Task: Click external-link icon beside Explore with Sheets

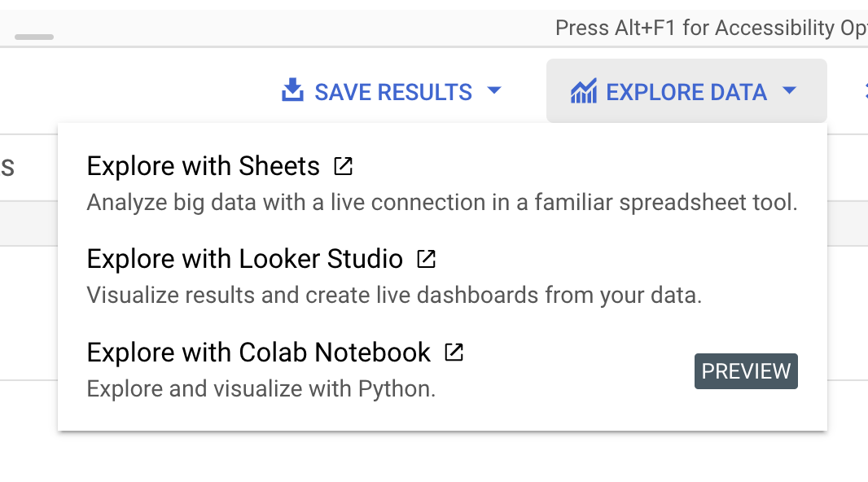Action: point(344,167)
